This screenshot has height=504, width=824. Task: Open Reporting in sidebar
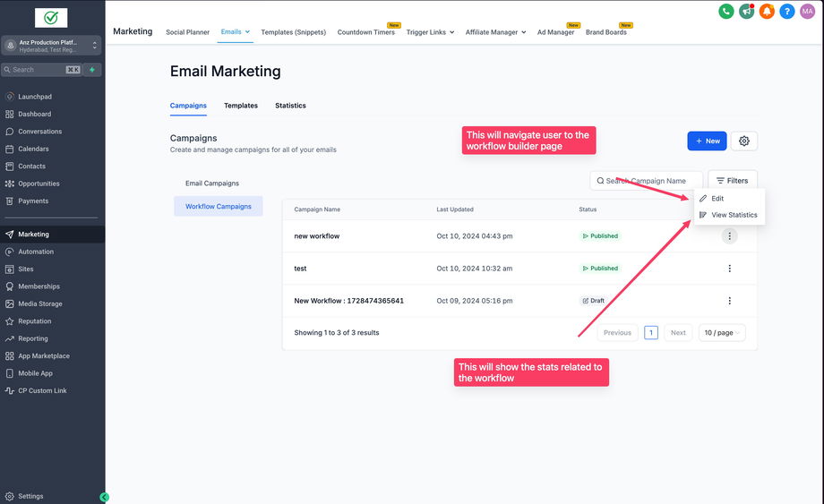tap(32, 338)
